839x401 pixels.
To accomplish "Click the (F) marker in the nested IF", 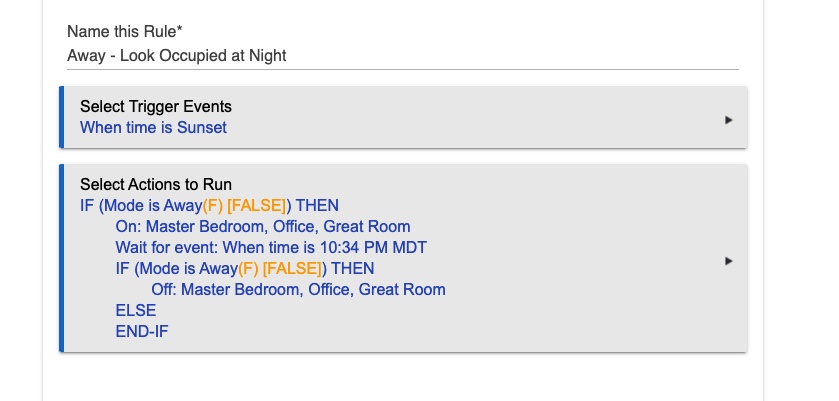I will click(248, 268).
